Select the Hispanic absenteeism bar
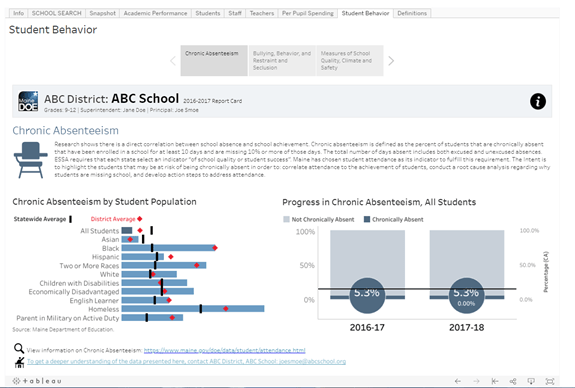Image resolution: width=575 pixels, height=388 pixels. coord(143,257)
